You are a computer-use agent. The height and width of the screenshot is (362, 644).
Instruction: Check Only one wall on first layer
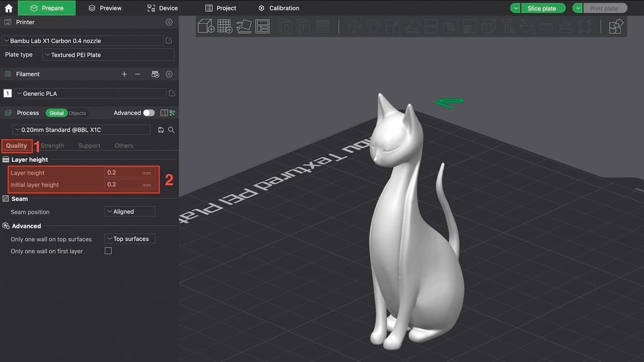point(108,251)
